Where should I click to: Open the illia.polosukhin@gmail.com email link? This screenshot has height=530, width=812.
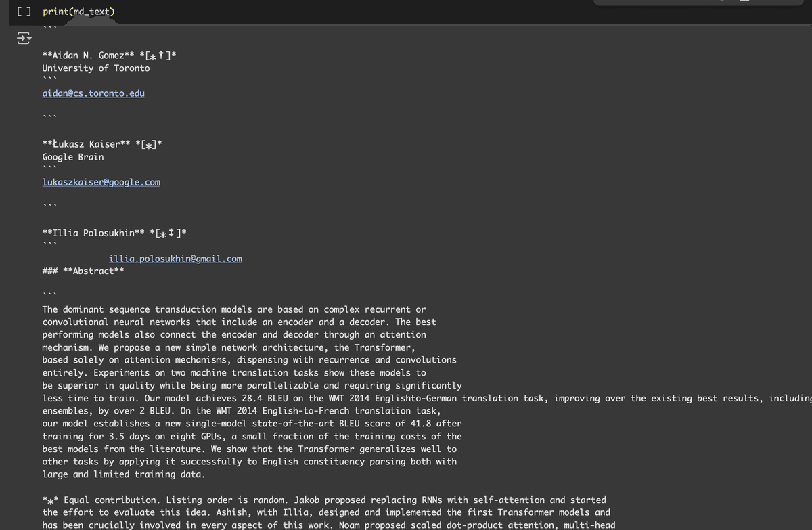coord(175,258)
